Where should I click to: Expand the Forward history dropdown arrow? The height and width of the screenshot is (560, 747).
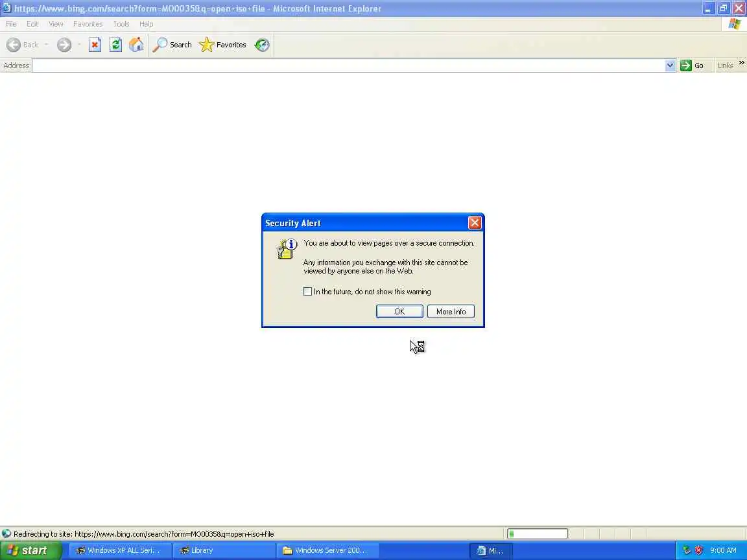(x=78, y=45)
